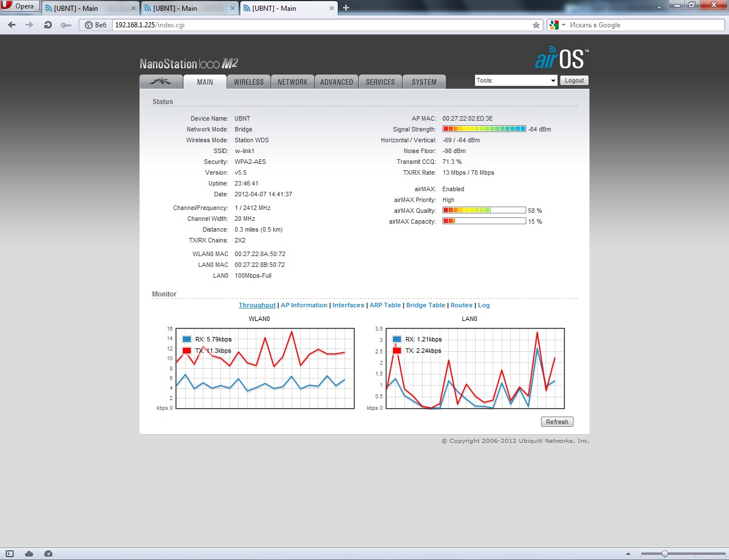
Task: Select the SSID value w-link1
Action: [x=244, y=151]
